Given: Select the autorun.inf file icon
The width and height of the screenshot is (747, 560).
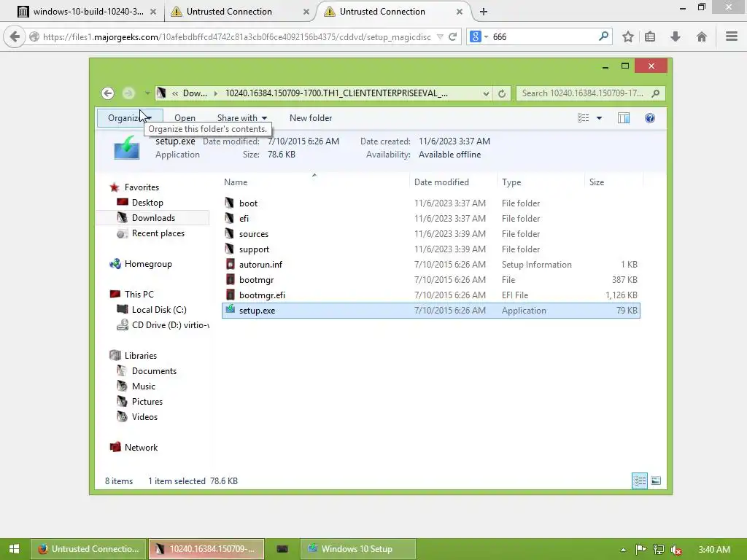Looking at the screenshot, I should point(230,264).
